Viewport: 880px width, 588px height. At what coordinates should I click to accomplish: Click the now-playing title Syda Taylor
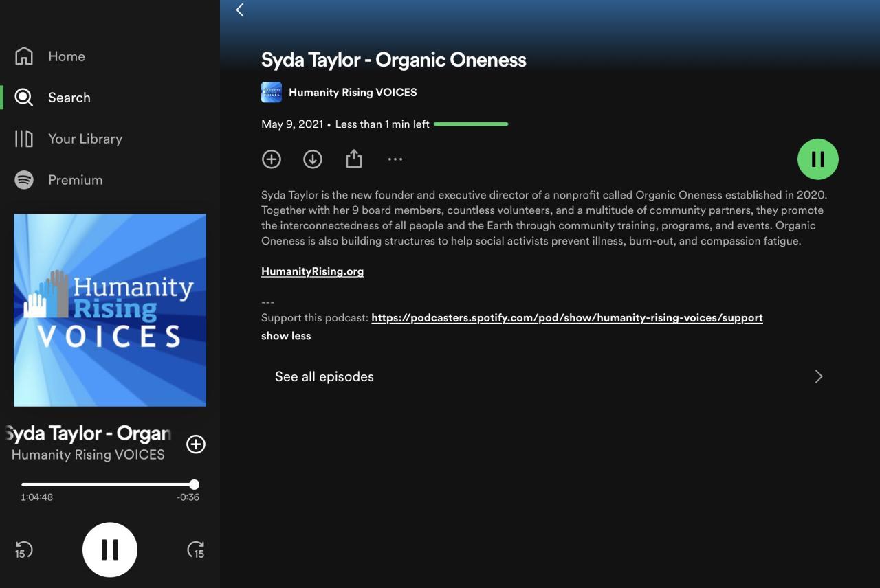pos(88,433)
